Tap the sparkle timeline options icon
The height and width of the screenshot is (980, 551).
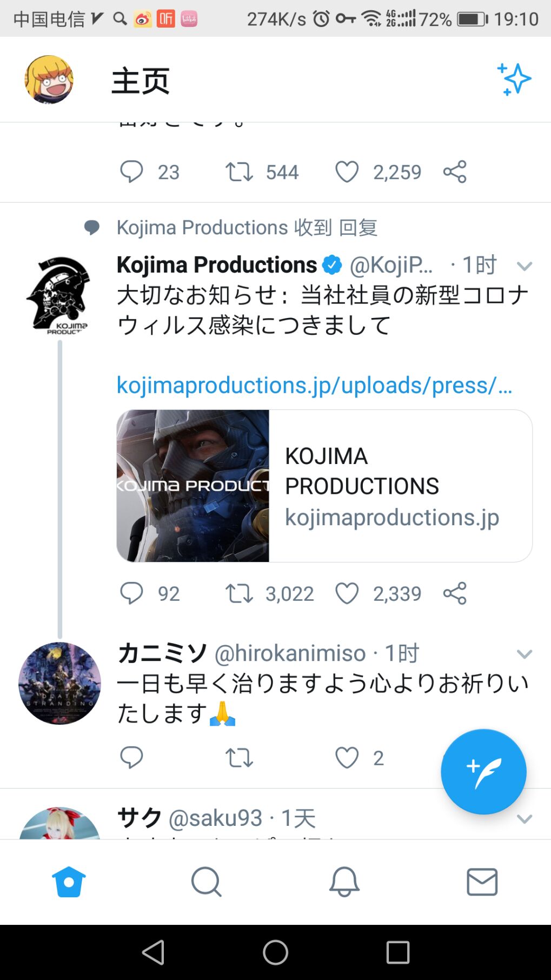tap(514, 80)
